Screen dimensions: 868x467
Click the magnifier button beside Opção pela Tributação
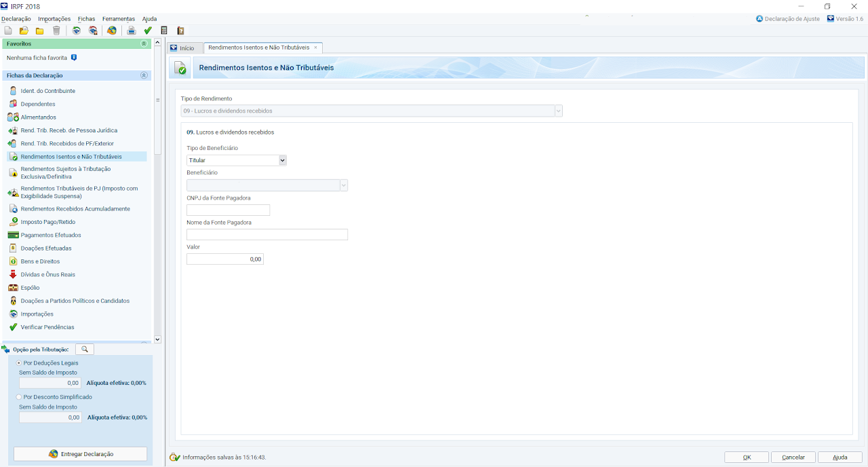pyautogui.click(x=85, y=349)
